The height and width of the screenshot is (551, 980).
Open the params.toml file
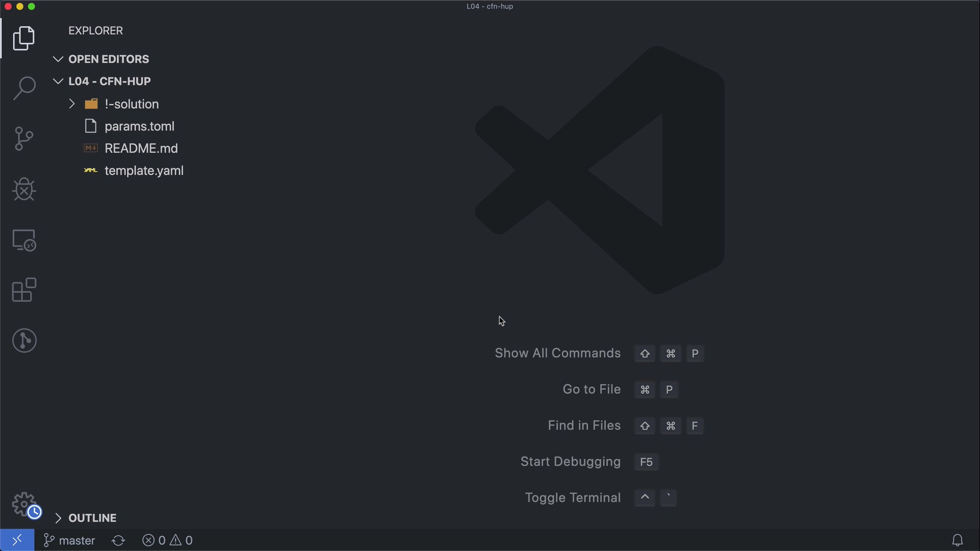(x=139, y=126)
